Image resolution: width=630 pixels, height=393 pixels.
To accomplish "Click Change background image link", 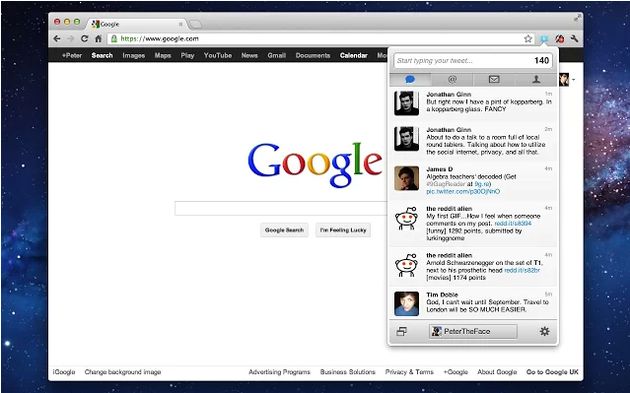I will [x=123, y=372].
